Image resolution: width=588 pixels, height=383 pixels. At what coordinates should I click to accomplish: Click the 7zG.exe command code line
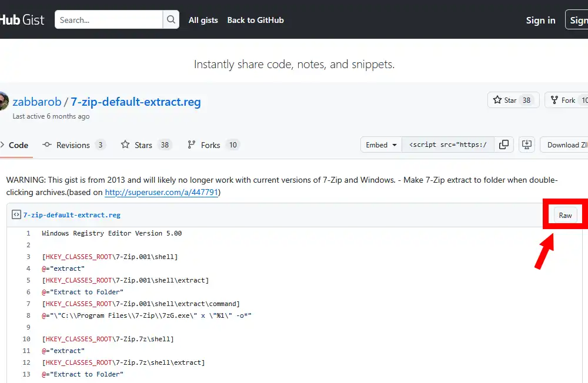click(146, 315)
